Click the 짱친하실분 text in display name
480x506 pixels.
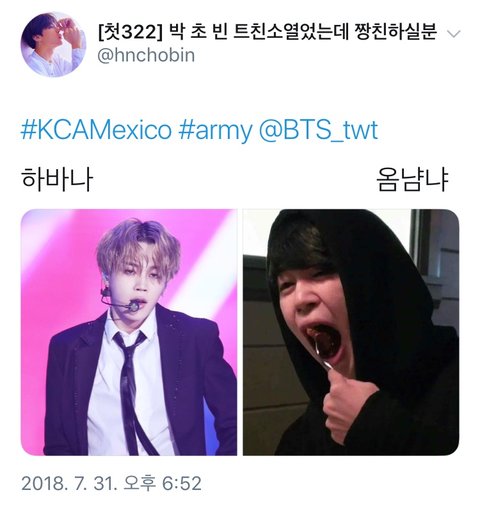tap(396, 33)
